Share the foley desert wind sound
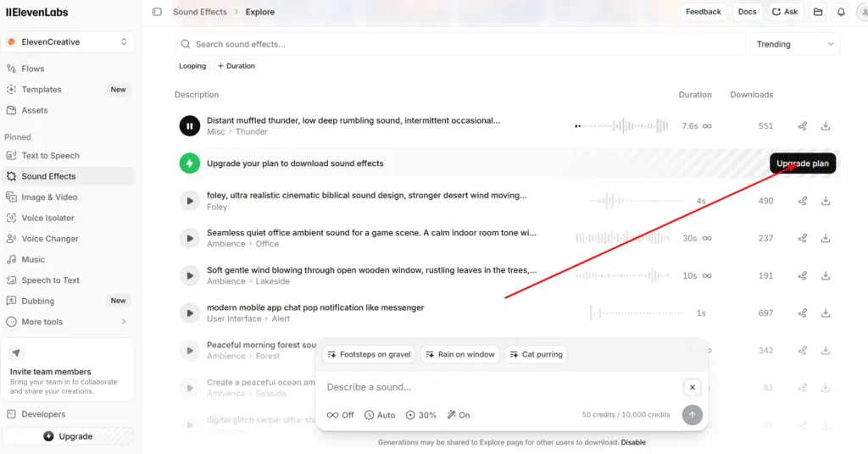 (802, 201)
